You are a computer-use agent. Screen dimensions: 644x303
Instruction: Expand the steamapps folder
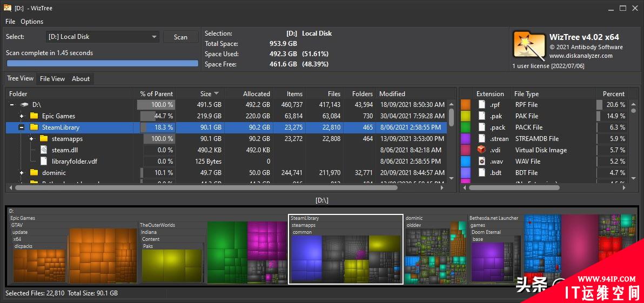[x=32, y=139]
